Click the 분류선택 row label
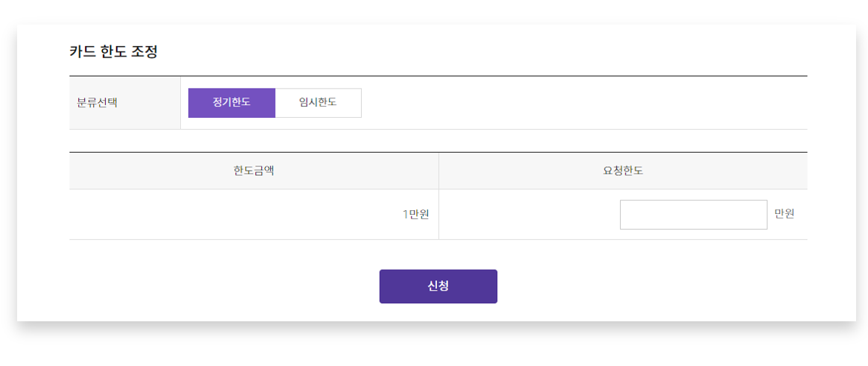Image resolution: width=868 pixels, height=366 pixels. [98, 103]
